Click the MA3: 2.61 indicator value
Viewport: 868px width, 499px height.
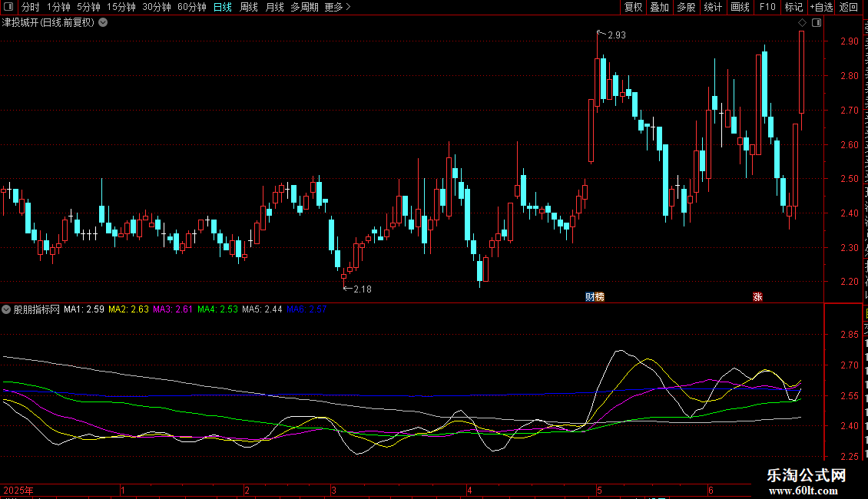[173, 309]
